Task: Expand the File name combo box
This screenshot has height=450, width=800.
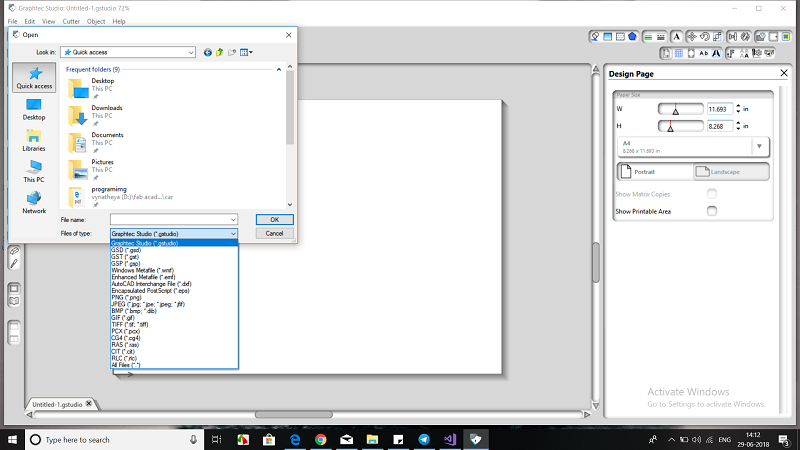Action: (233, 219)
